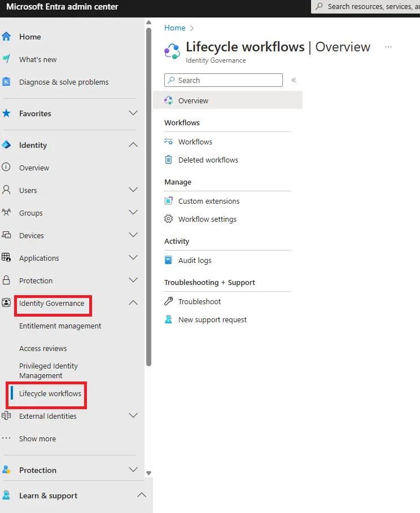Image resolution: width=420 pixels, height=513 pixels.
Task: Click the Deleted workflows trash icon
Action: [x=168, y=160]
